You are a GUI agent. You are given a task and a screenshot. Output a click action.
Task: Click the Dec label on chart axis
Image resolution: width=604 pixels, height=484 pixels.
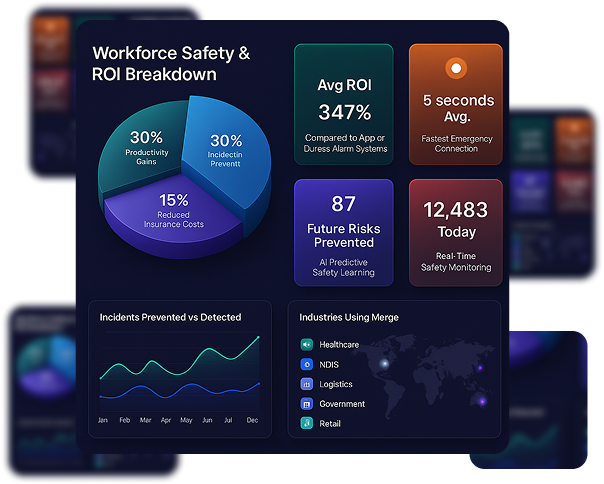pyautogui.click(x=252, y=420)
